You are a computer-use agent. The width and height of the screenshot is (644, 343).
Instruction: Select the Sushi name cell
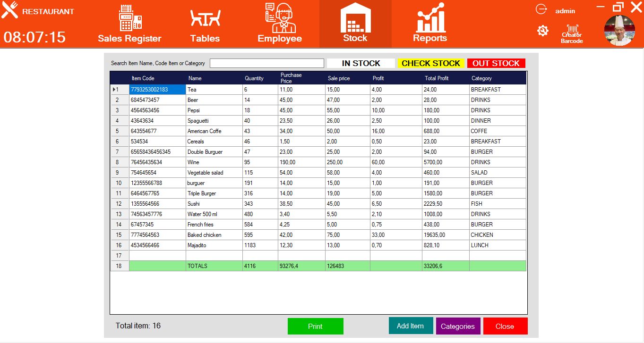click(x=215, y=204)
